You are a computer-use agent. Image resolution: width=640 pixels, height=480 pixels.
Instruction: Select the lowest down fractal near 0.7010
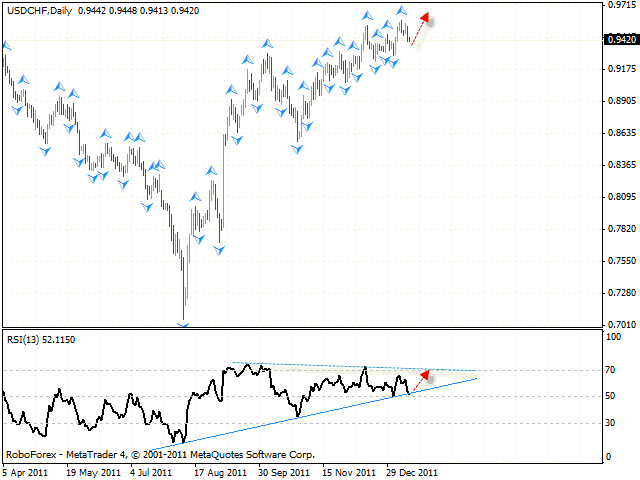click(182, 323)
